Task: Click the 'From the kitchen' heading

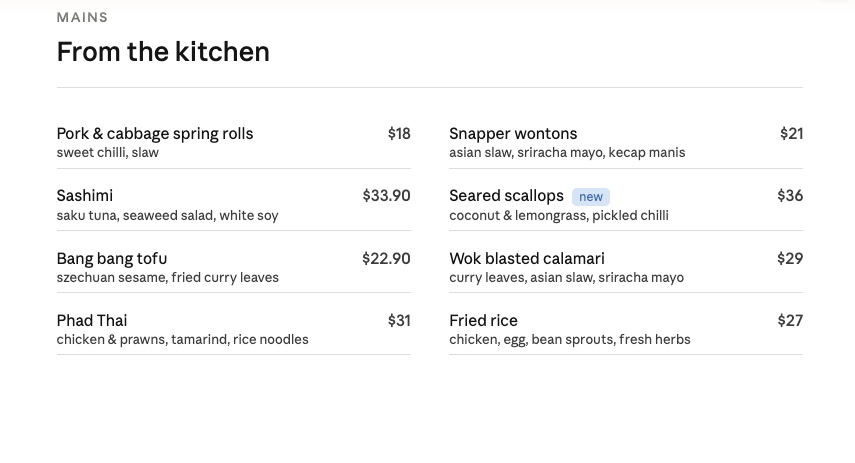Action: [163, 52]
